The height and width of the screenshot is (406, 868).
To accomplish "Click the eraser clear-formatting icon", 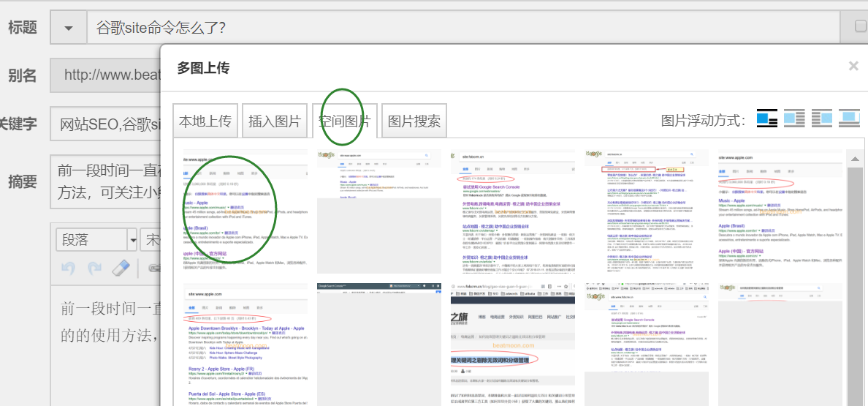I will pyautogui.click(x=120, y=268).
